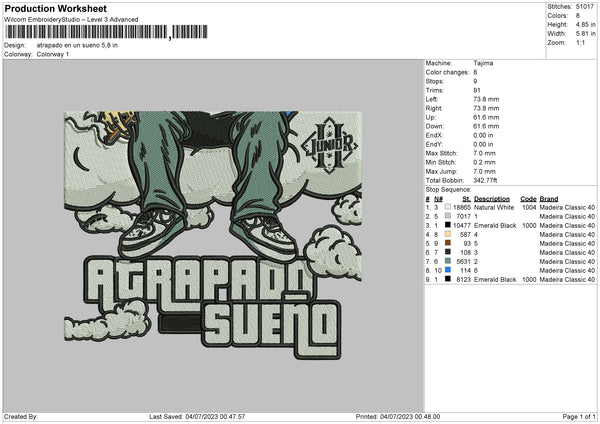Click 'Page 1 of 1' in the footer

(579, 416)
